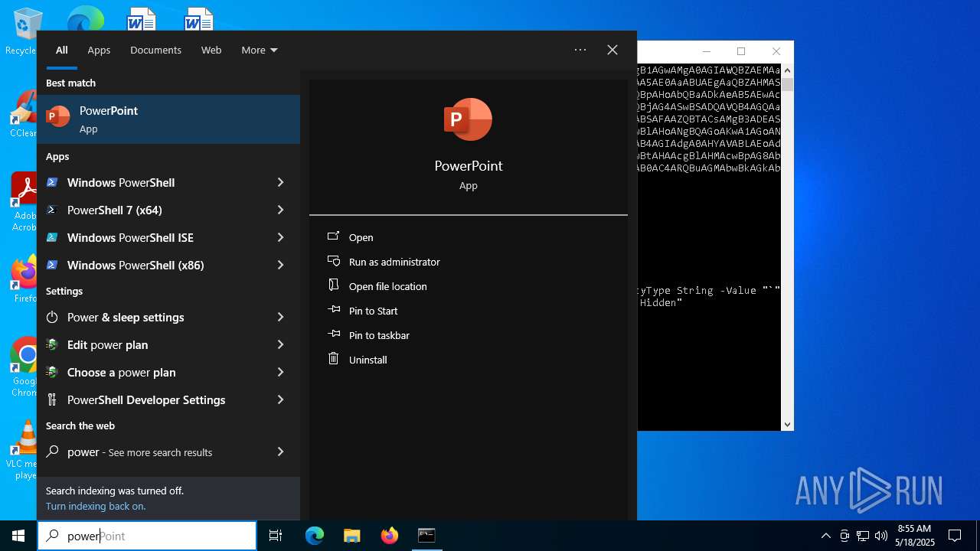
Task: Expand Windows PowerShell (x86) result arrow
Action: [x=280, y=265]
